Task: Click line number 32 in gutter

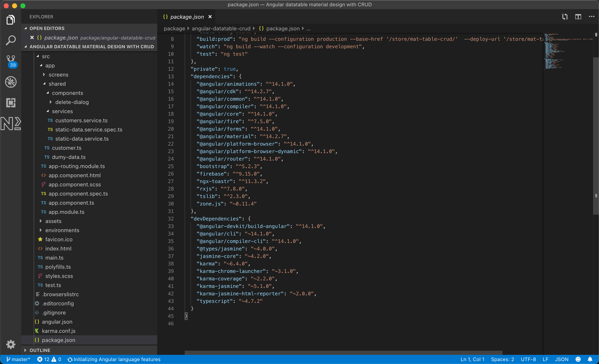Action: (x=171, y=219)
